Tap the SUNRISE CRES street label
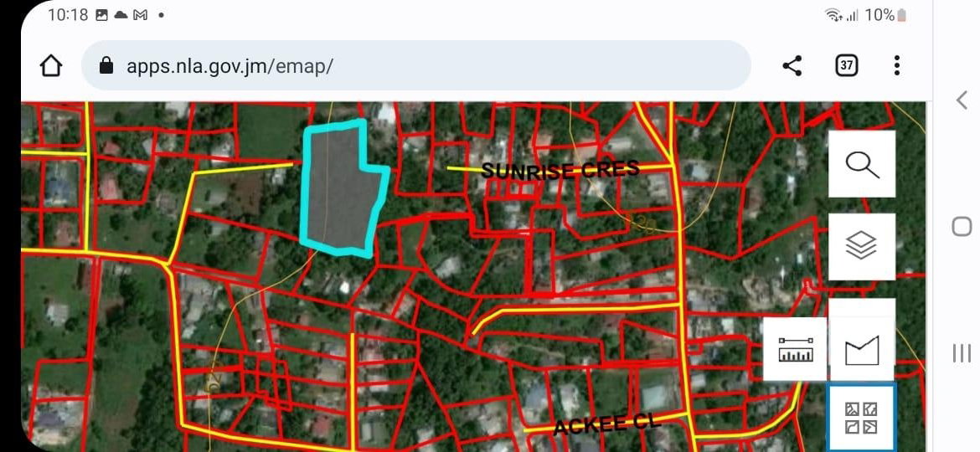The image size is (980, 452). [x=560, y=170]
